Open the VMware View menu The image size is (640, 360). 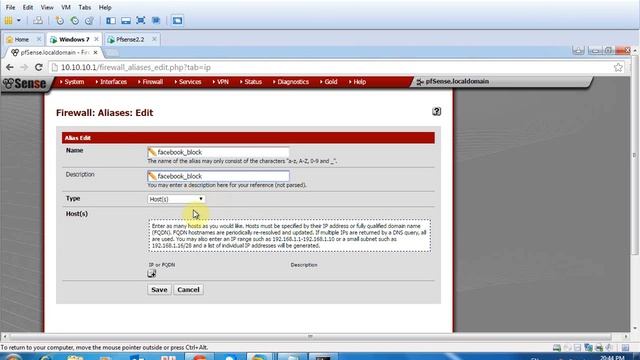(x=47, y=7)
